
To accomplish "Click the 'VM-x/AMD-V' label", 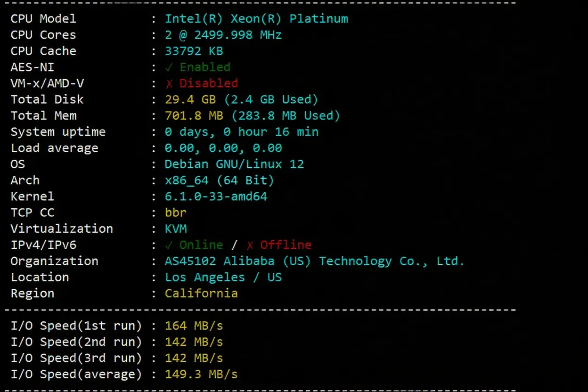I will (47, 83).
